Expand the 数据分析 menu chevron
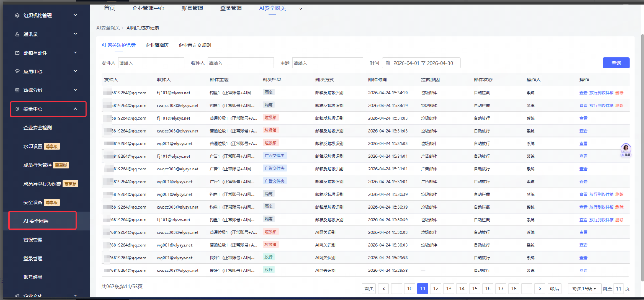Screen dimensions: 644x300 76,90
